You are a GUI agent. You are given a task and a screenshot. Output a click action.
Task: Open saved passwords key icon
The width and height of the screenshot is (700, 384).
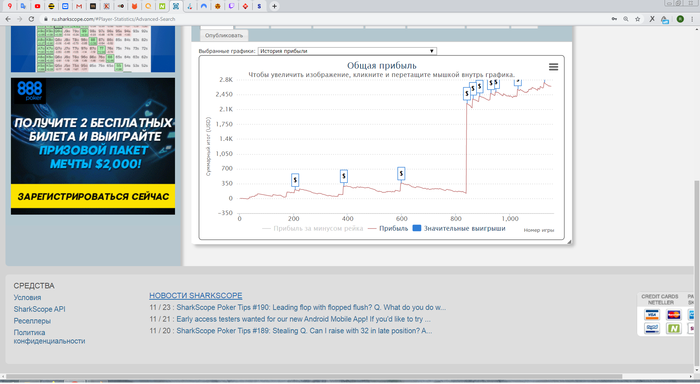click(x=614, y=19)
